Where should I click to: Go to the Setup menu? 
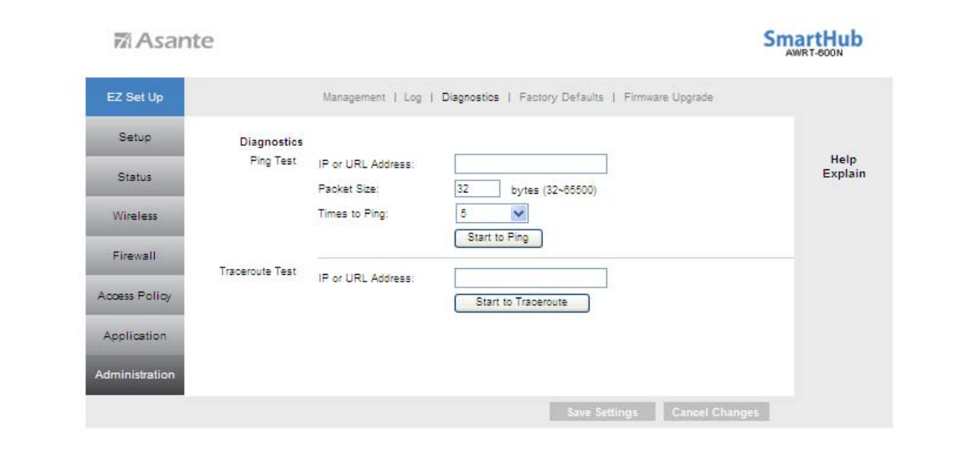135,137
